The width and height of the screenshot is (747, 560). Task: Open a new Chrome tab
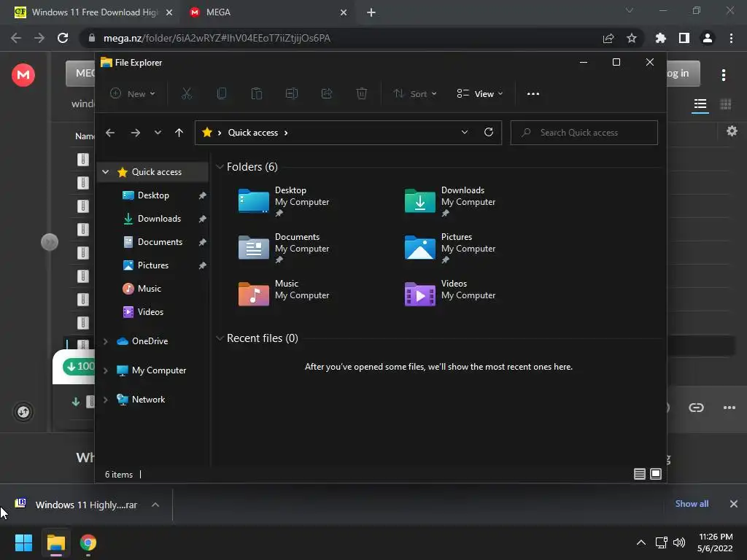371,13
